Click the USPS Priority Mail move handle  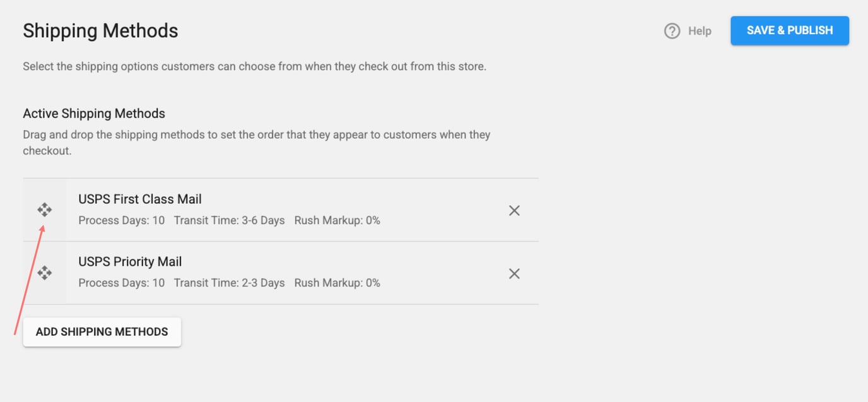point(44,273)
